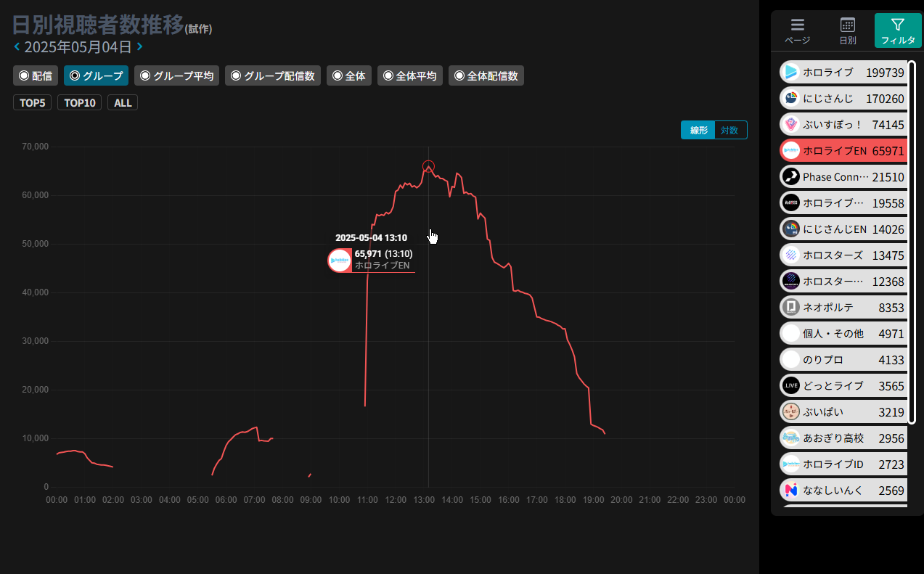Filter to TOP5 groups
This screenshot has height=574, width=924.
pos(33,102)
